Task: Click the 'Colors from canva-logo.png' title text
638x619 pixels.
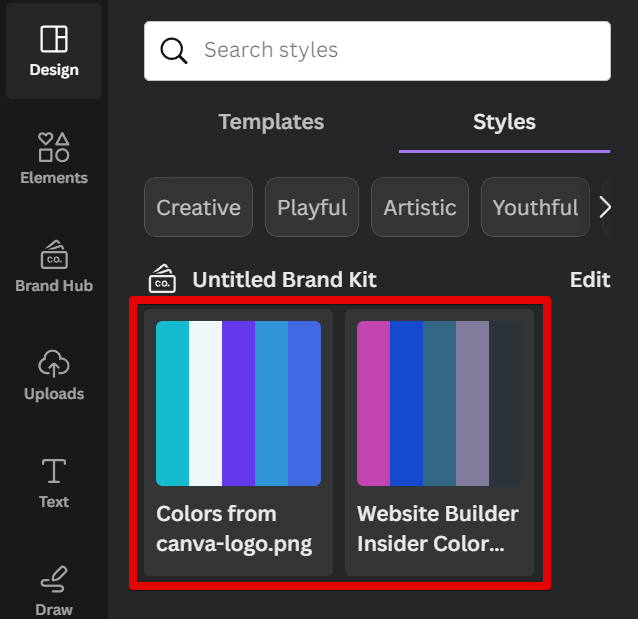Action: [234, 529]
